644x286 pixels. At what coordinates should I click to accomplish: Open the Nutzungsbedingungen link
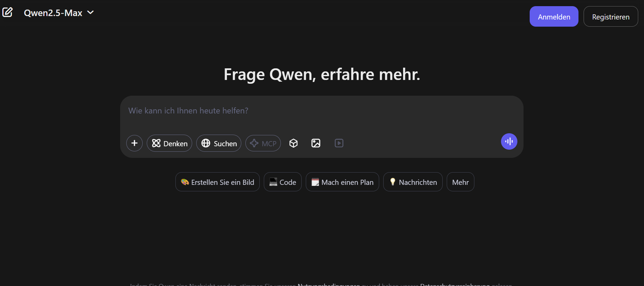point(329,284)
